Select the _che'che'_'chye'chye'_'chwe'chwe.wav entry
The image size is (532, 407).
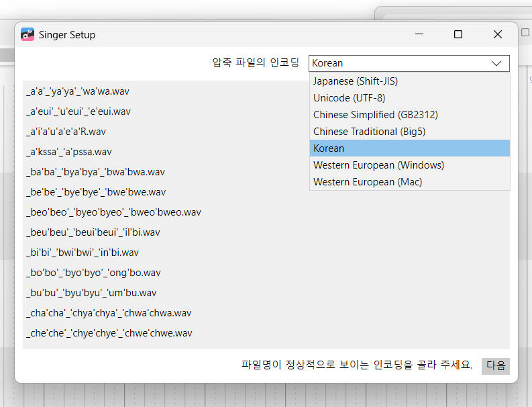click(x=109, y=333)
